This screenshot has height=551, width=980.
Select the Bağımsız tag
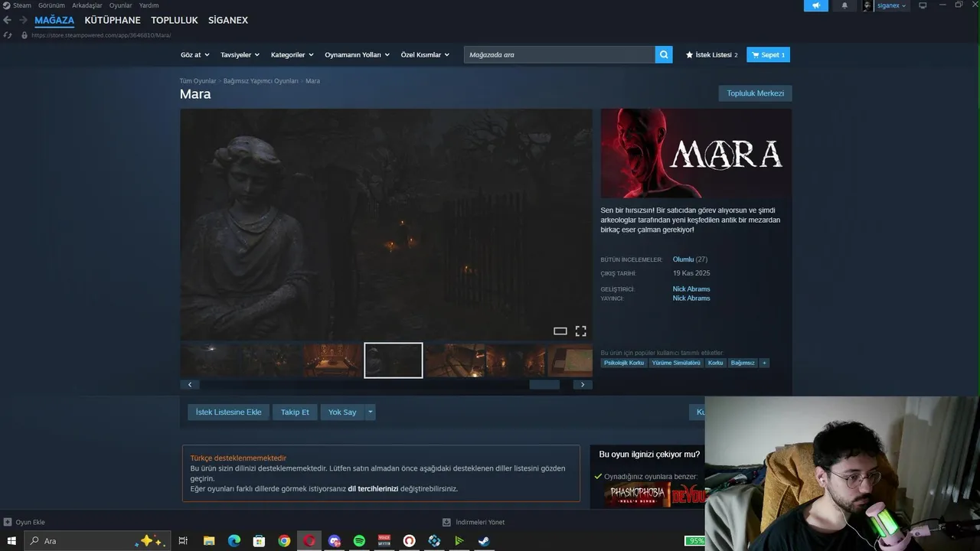coord(743,363)
